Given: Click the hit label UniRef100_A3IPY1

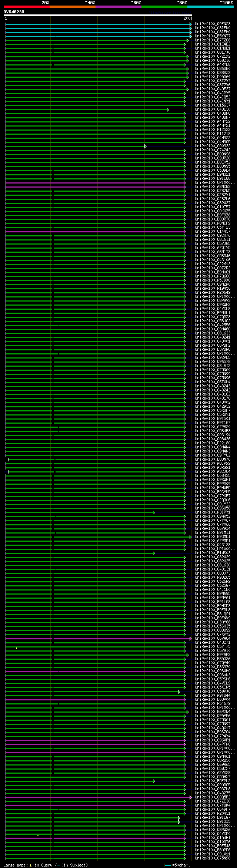Looking at the screenshot, I should (x=213, y=512).
